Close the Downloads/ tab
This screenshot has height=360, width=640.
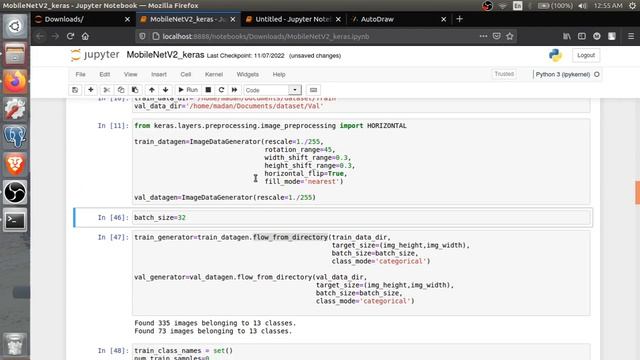pyautogui.click(x=127, y=19)
